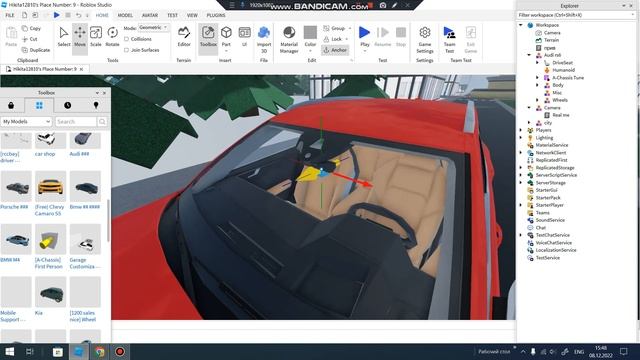The width and height of the screenshot is (640, 360).
Task: Undo the last action in quick toolbar
Action: click(x=78, y=15)
